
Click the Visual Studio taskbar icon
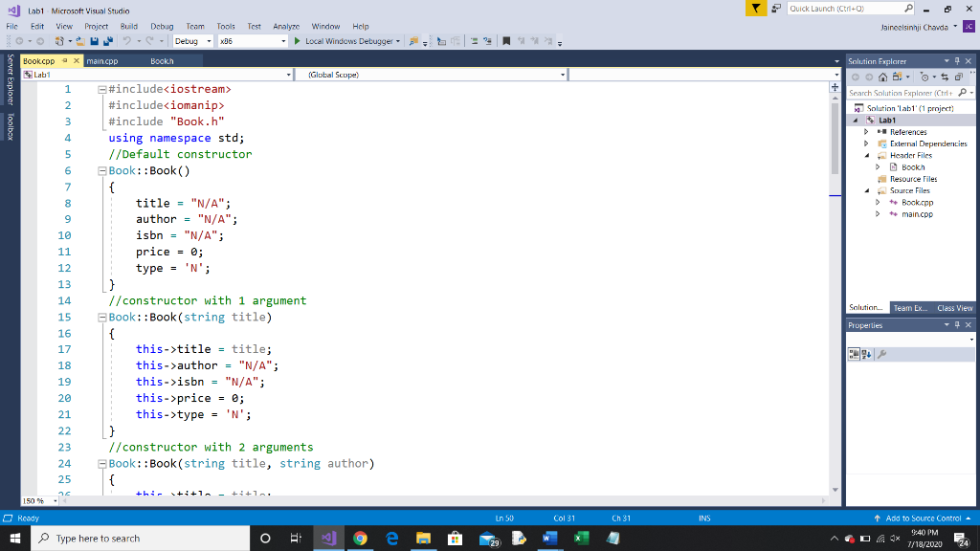click(328, 538)
